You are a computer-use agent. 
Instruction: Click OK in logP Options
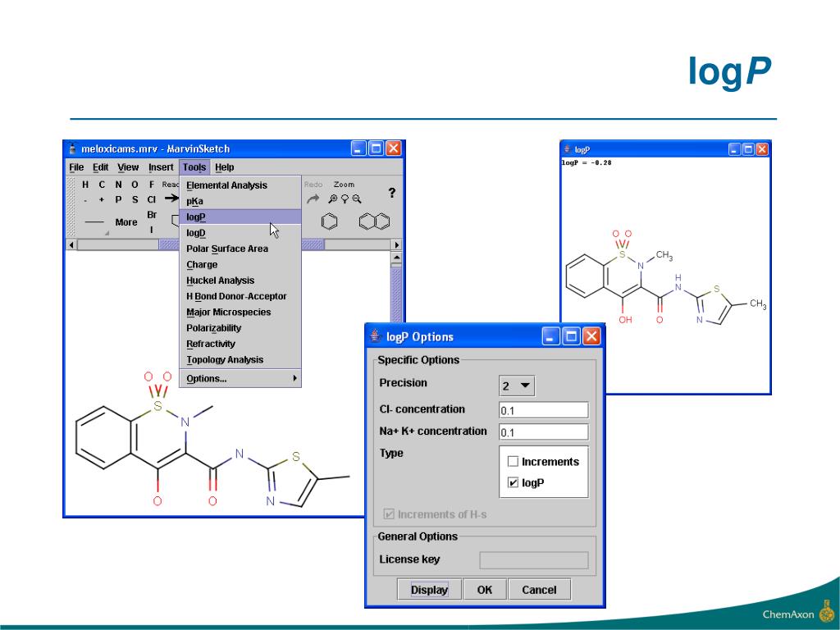484,589
